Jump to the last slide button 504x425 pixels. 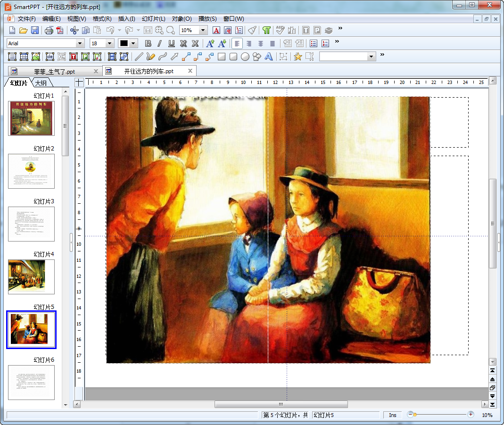pyautogui.click(x=492, y=404)
